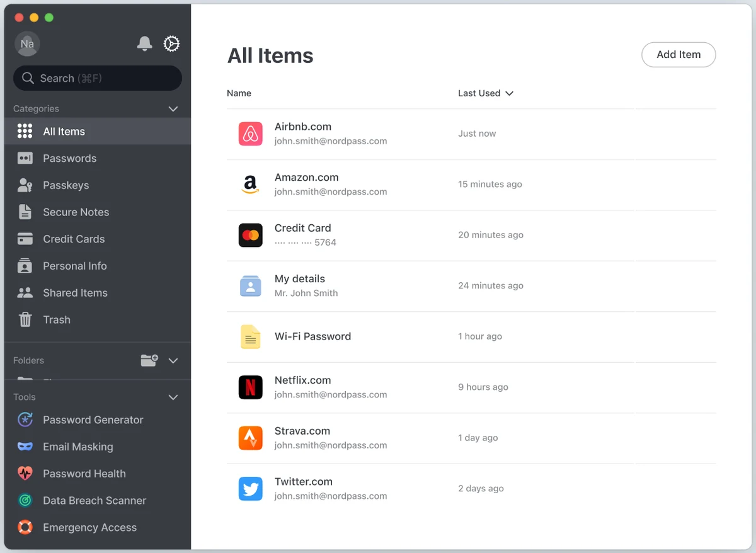Click the My details contact icon

pyautogui.click(x=250, y=286)
